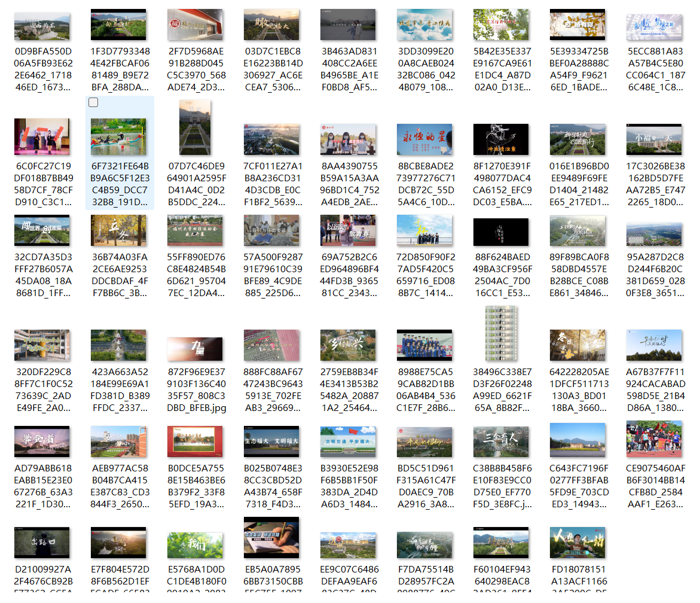700x603 pixels.
Task: Select aerial thumbnail 7CF011E27A1
Action: (271, 139)
